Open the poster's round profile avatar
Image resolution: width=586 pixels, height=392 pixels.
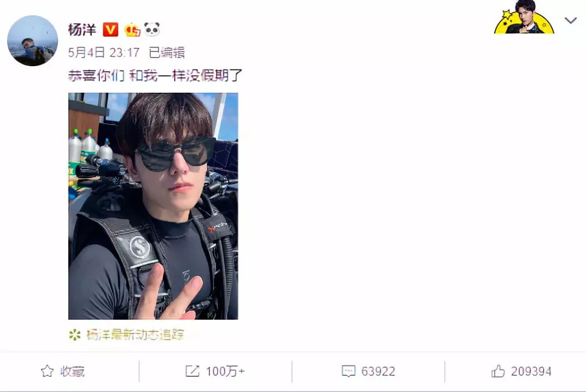click(x=33, y=41)
